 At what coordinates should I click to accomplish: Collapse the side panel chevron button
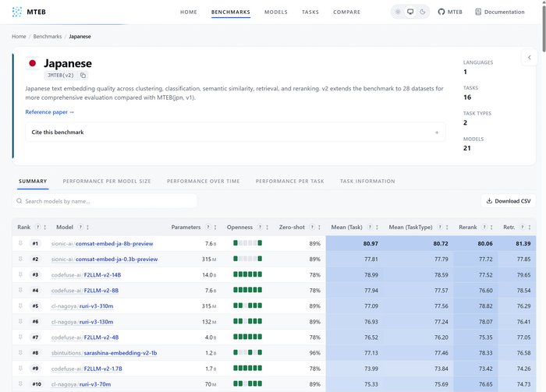coord(529,58)
